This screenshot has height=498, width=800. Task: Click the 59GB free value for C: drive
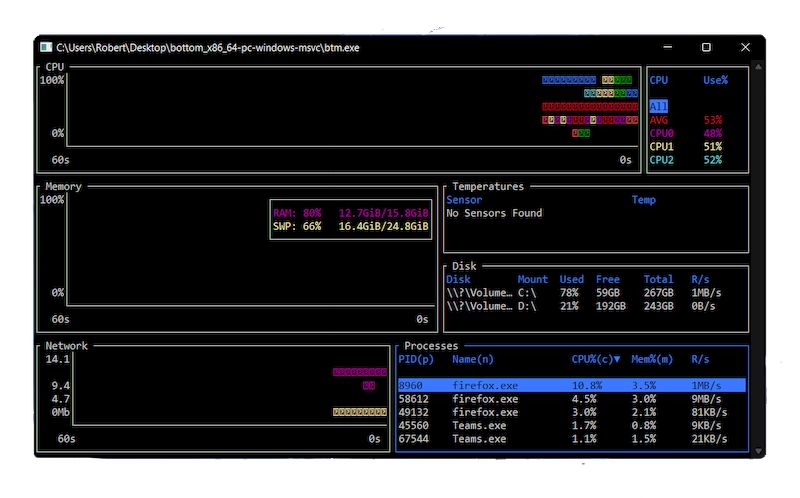click(x=607, y=293)
